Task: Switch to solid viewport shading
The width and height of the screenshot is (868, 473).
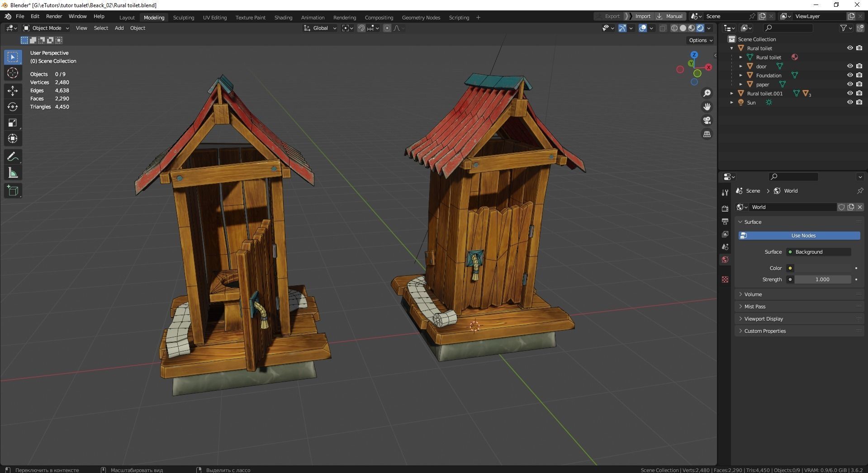Action: click(x=683, y=28)
